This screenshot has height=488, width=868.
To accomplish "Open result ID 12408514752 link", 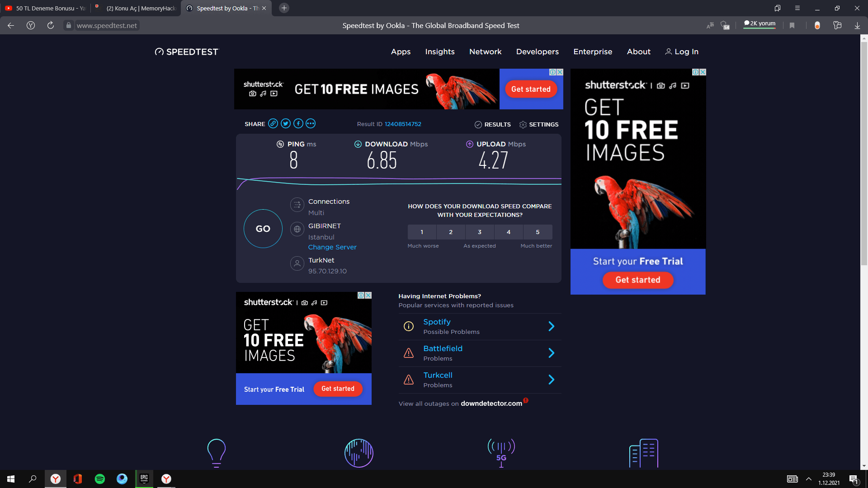I will [x=403, y=124].
